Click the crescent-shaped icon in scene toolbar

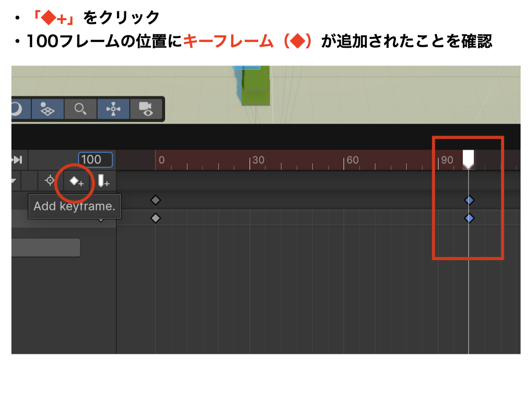tap(16, 109)
